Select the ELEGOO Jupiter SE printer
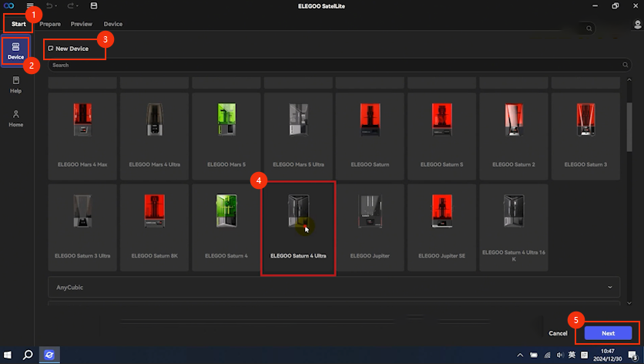The width and height of the screenshot is (644, 364). click(x=442, y=228)
